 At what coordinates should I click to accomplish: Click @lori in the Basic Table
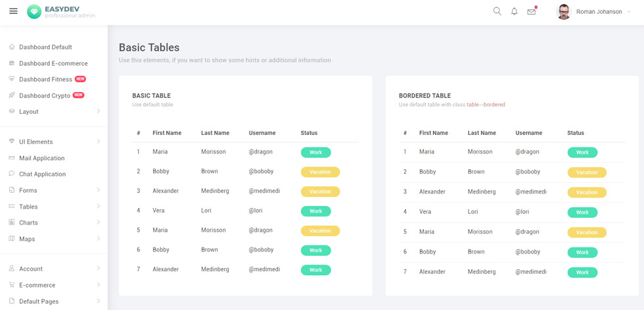click(x=256, y=210)
